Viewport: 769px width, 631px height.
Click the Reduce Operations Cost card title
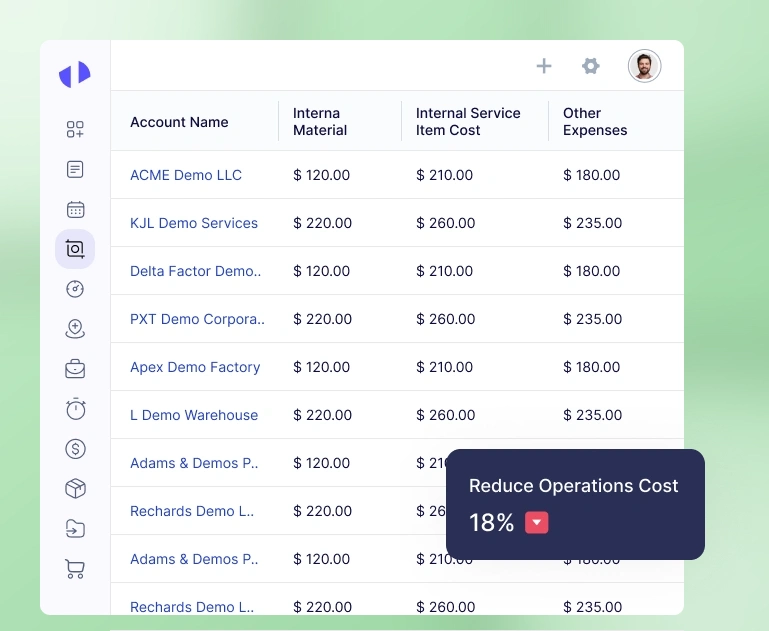573,486
